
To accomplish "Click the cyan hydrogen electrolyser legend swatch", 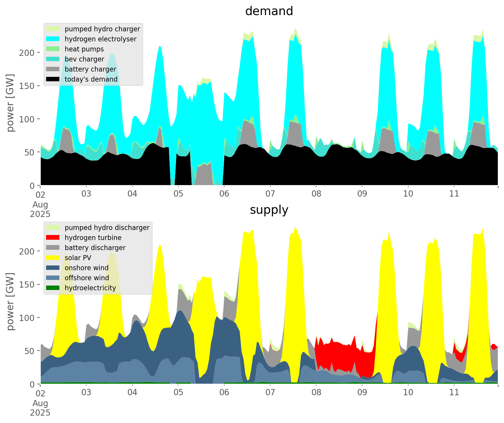I will pos(53,39).
